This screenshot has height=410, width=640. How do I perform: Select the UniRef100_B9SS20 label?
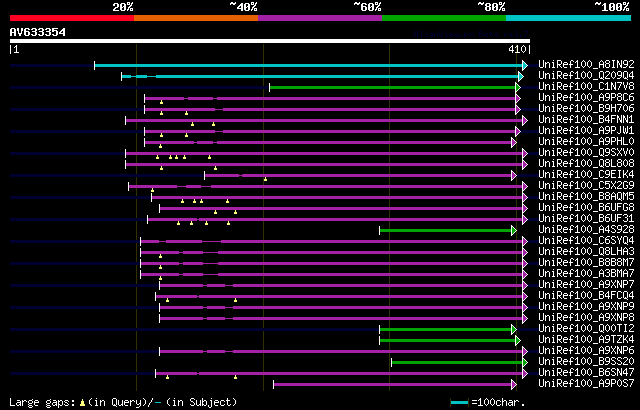pos(586,362)
